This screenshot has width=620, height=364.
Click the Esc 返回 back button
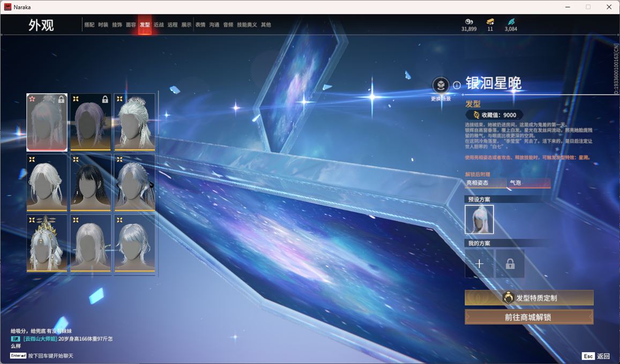[x=596, y=356]
